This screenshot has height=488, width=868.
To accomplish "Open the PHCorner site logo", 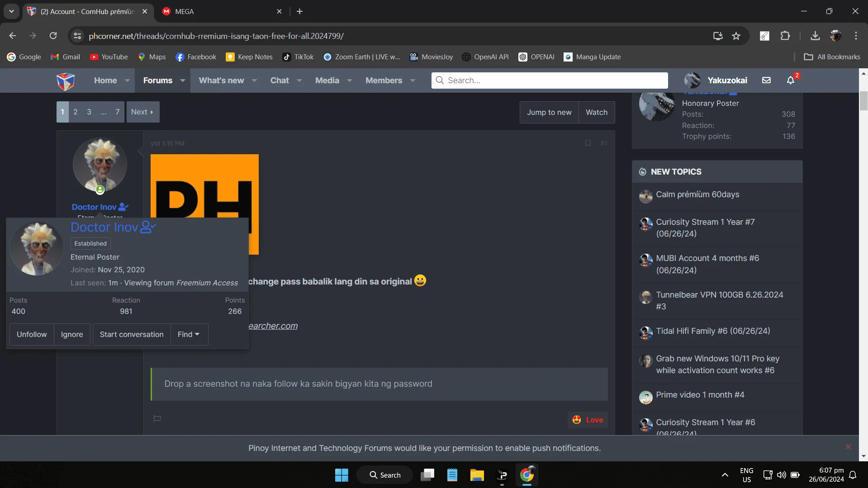I will pos(66,81).
